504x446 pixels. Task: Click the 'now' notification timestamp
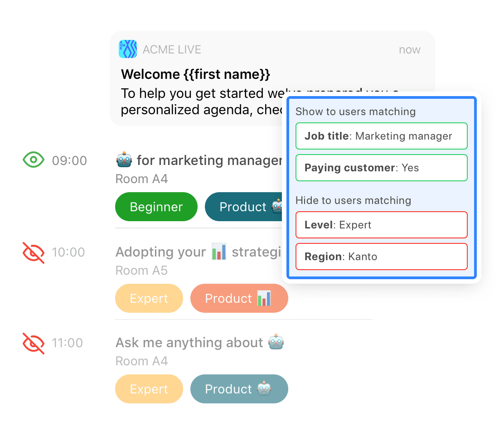(x=409, y=50)
